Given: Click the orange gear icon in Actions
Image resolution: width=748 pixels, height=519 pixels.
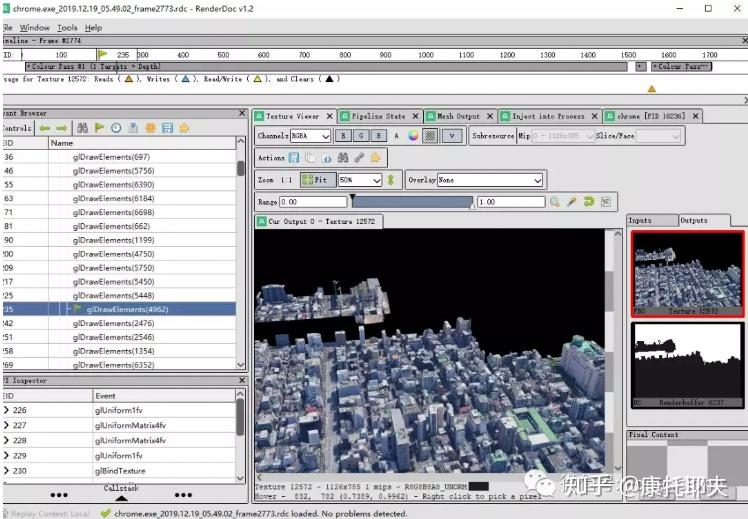Looking at the screenshot, I should [375, 157].
